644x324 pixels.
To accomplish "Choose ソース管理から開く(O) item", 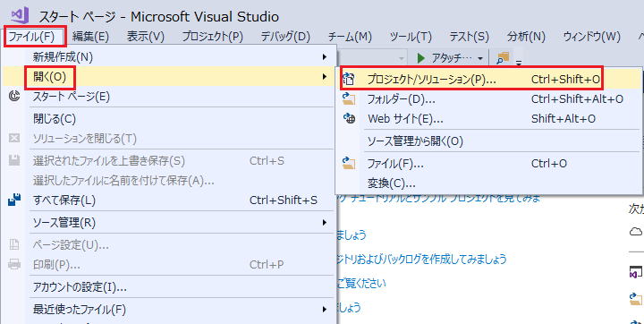I will [x=488, y=141].
